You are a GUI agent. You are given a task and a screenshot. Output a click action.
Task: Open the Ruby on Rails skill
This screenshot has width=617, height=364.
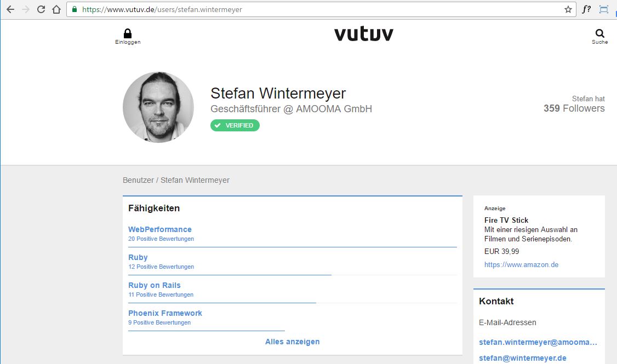pyautogui.click(x=155, y=285)
